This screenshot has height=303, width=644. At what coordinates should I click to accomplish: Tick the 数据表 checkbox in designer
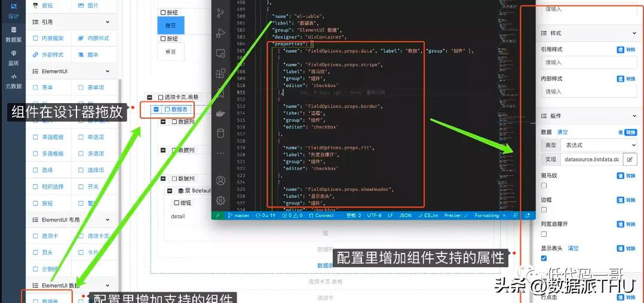(x=167, y=110)
